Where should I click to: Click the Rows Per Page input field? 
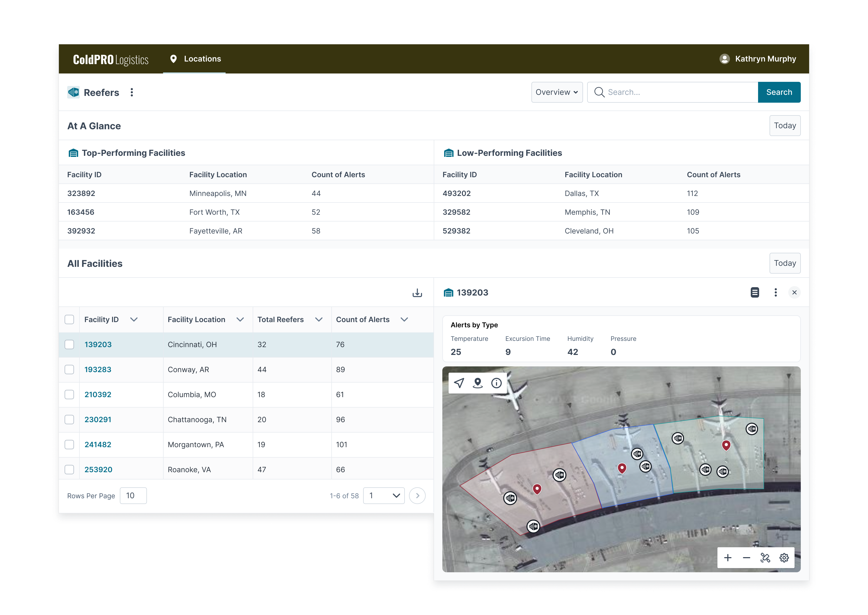click(x=133, y=496)
